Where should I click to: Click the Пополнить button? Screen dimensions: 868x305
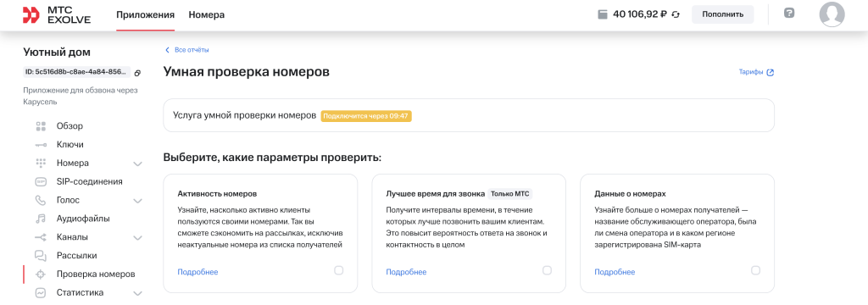point(722,14)
